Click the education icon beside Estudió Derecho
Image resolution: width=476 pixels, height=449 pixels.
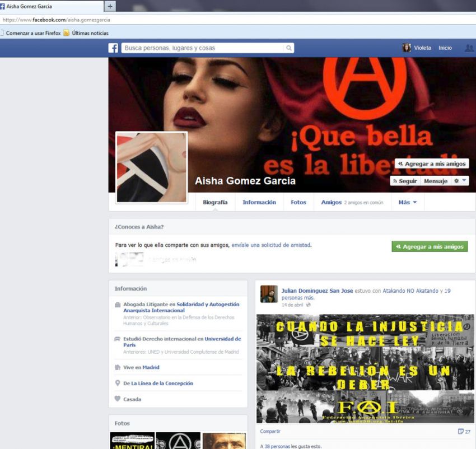point(118,339)
